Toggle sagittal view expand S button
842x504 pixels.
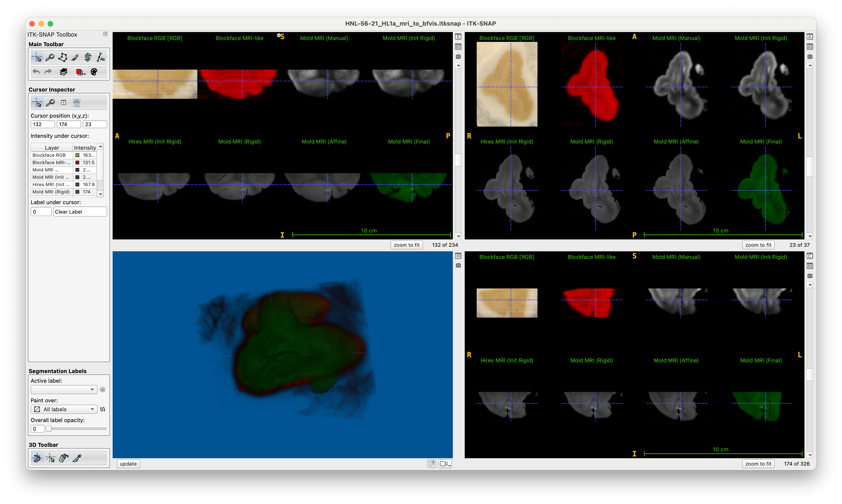458,37
